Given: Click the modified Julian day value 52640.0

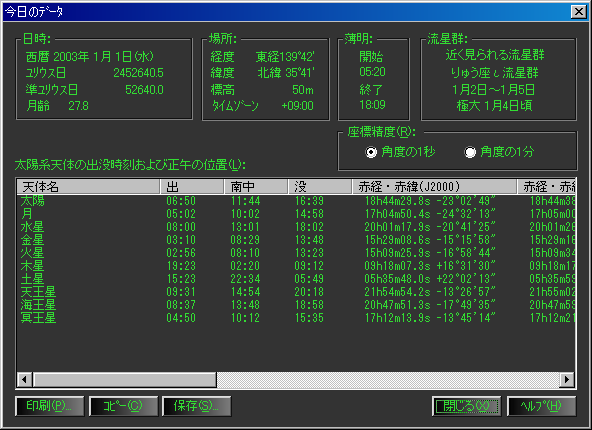Looking at the screenshot, I should point(144,90).
